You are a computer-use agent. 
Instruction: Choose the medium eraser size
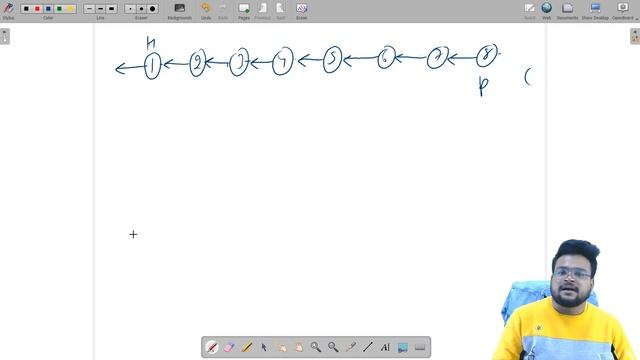pyautogui.click(x=141, y=9)
